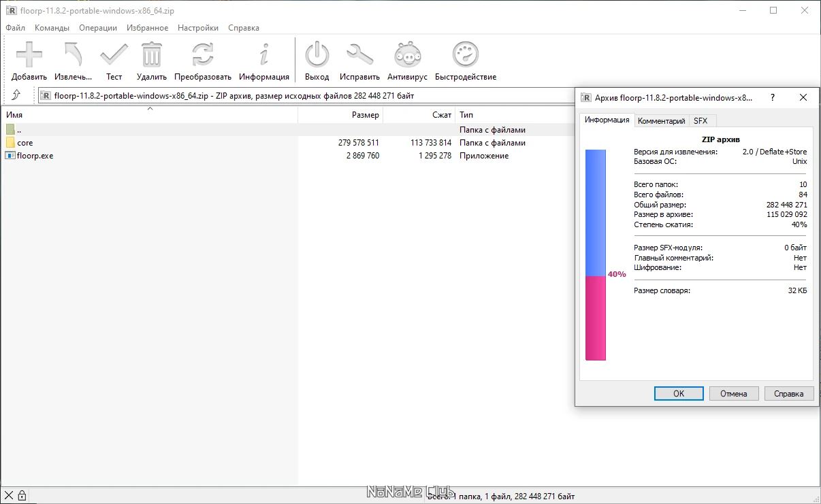Image resolution: width=821 pixels, height=504 pixels.
Task: Open the core folder in the archive
Action: tap(25, 142)
